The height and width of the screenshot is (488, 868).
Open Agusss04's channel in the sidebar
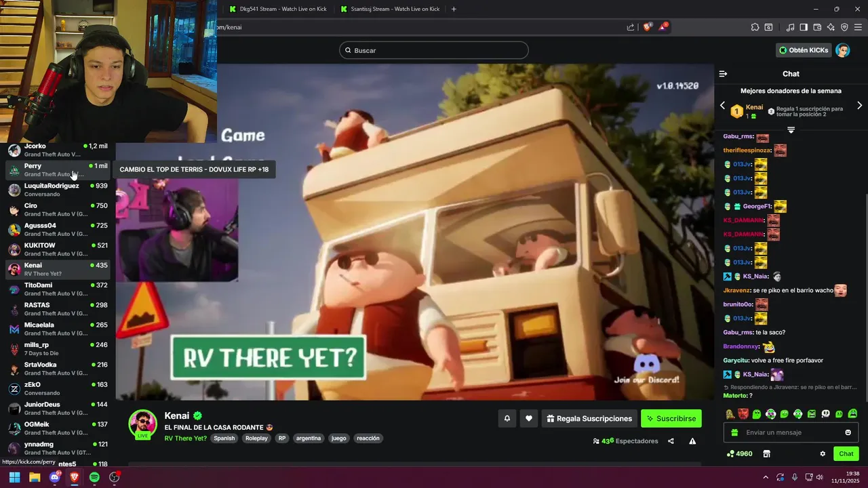(x=58, y=230)
